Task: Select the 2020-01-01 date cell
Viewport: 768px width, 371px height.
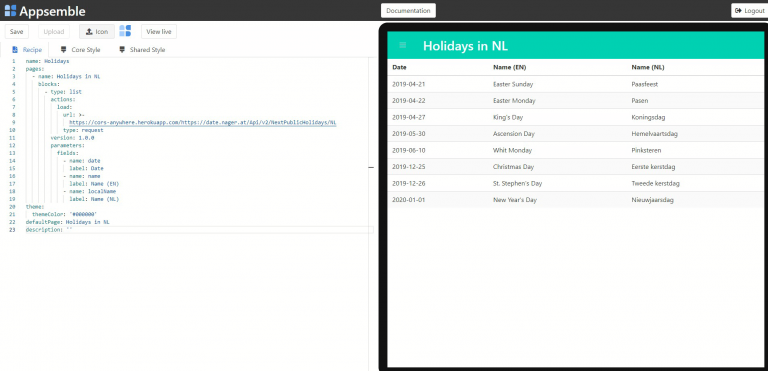Action: (x=408, y=200)
